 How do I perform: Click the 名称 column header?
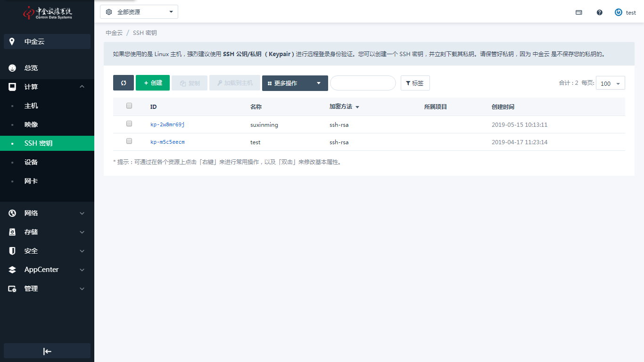256,107
